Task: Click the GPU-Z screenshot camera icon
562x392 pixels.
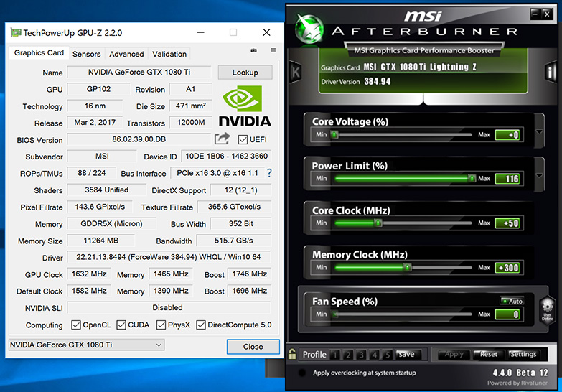Action: point(254,50)
